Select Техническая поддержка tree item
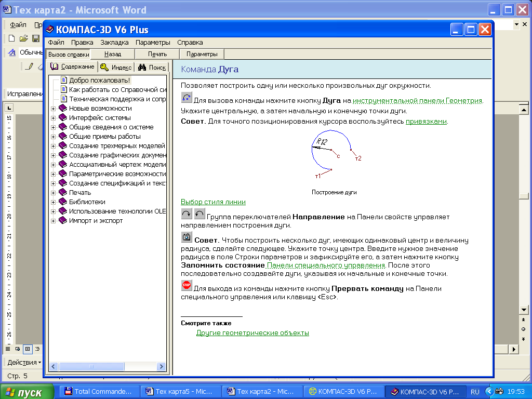The width and height of the screenshot is (532, 399). click(117, 99)
